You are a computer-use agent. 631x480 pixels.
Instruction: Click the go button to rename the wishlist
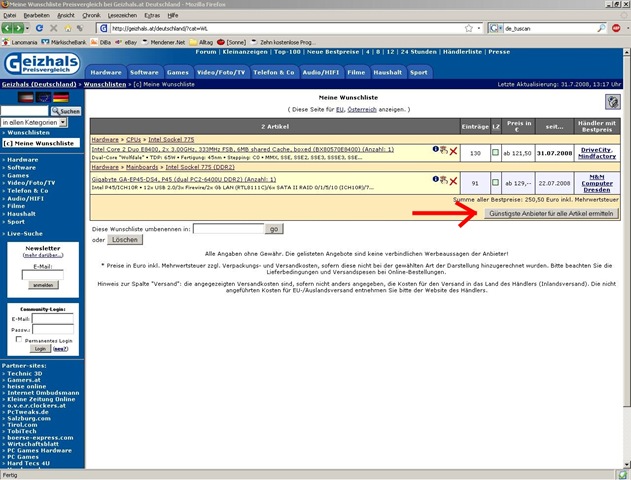274,229
